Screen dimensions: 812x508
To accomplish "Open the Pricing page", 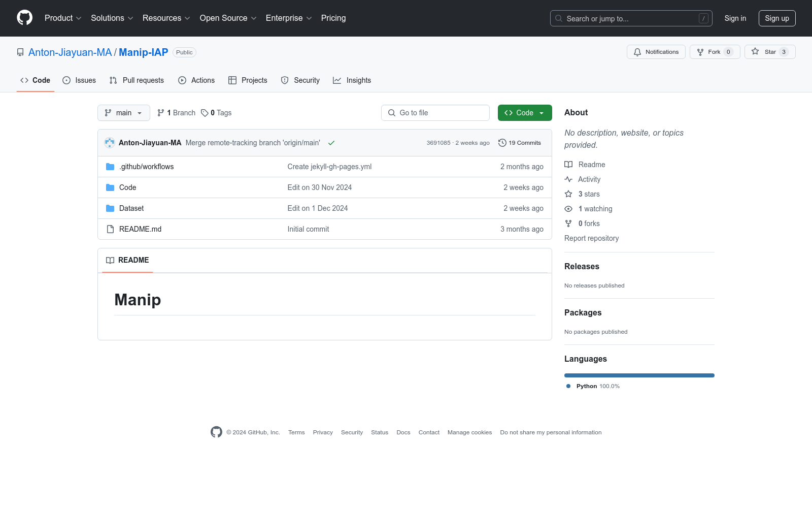I will click(x=333, y=18).
